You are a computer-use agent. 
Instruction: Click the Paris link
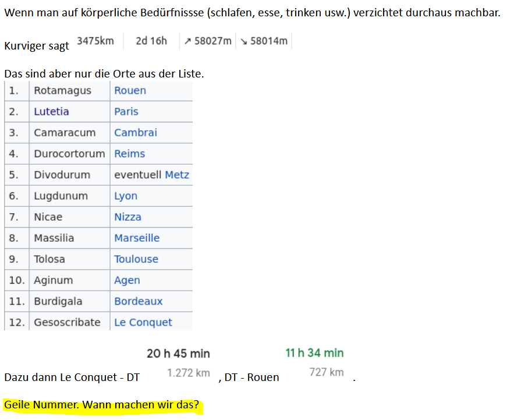click(126, 111)
